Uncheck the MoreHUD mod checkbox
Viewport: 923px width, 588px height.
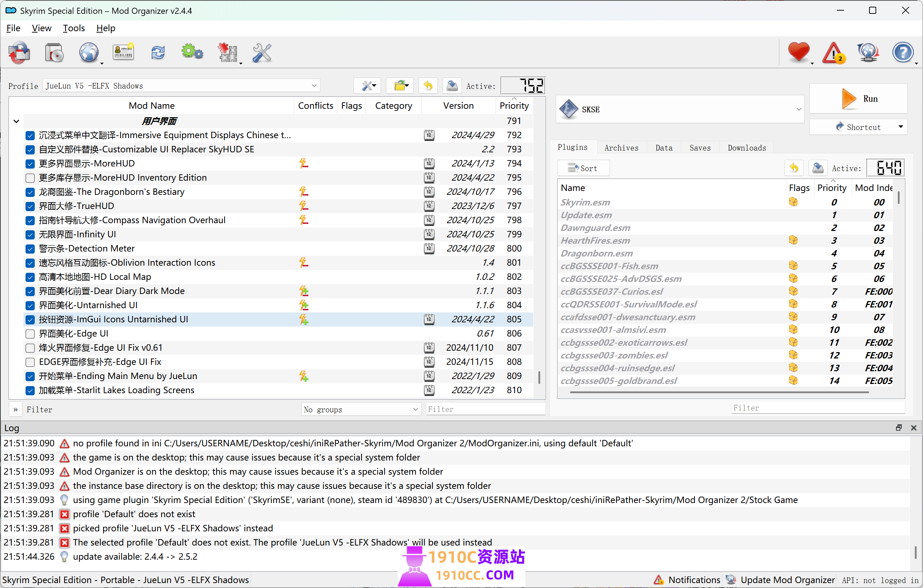(30, 164)
